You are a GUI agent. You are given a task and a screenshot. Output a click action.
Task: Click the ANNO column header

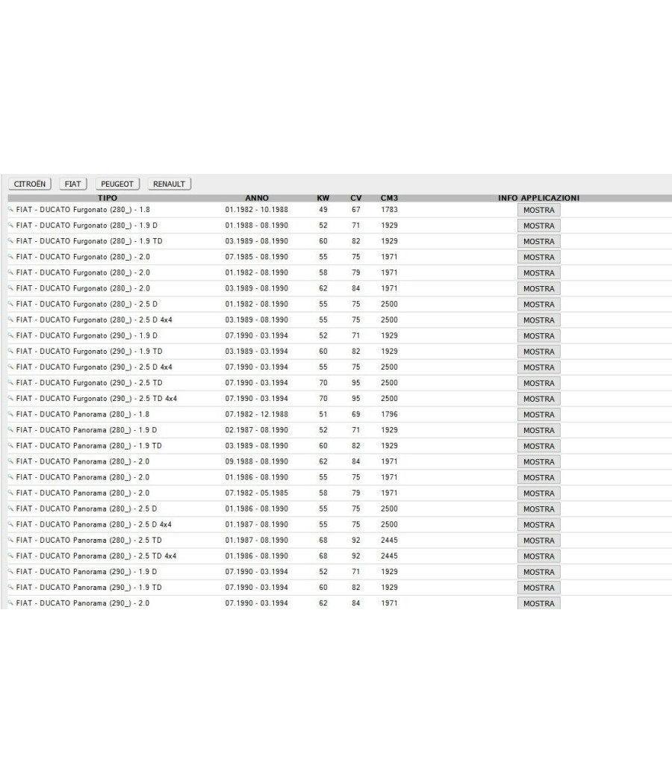257,198
